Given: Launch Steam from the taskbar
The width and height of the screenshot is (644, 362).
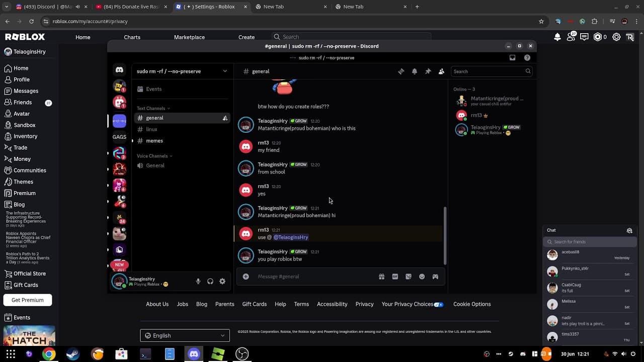Looking at the screenshot, I should (73, 354).
